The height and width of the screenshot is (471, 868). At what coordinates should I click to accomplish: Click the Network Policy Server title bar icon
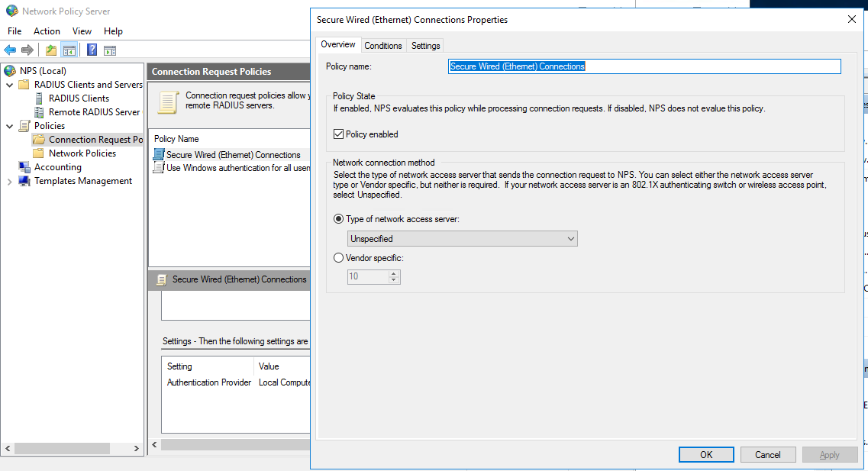click(11, 11)
